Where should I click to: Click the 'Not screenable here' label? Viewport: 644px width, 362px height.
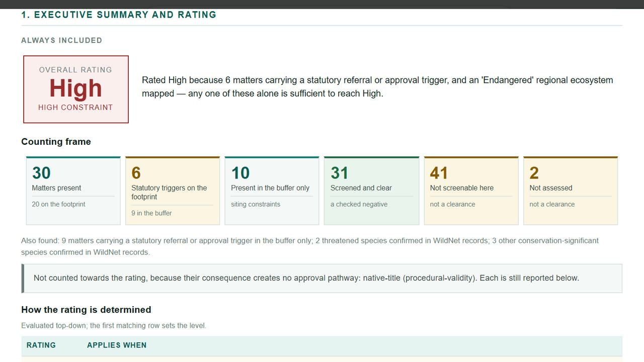(x=462, y=188)
